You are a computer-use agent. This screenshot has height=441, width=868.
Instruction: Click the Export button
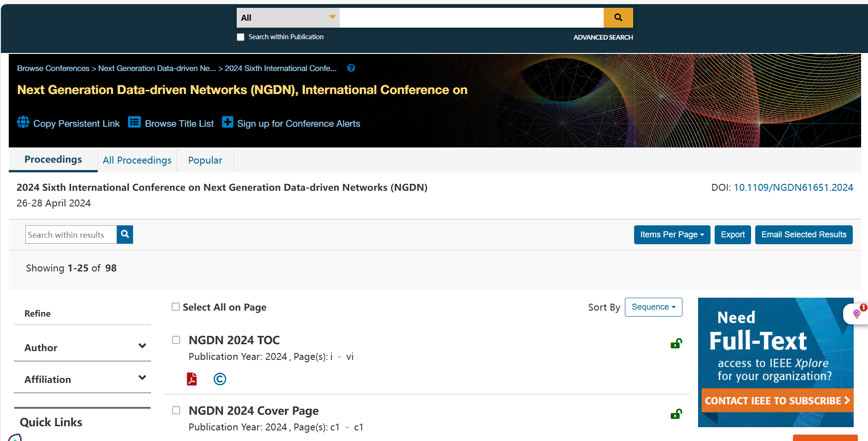click(x=733, y=235)
